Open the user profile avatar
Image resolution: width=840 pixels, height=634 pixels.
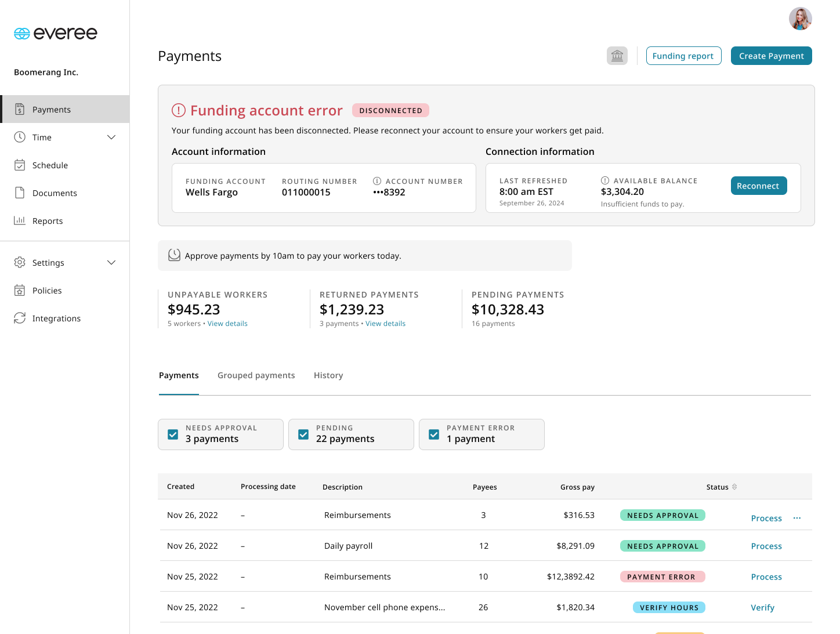[800, 19]
